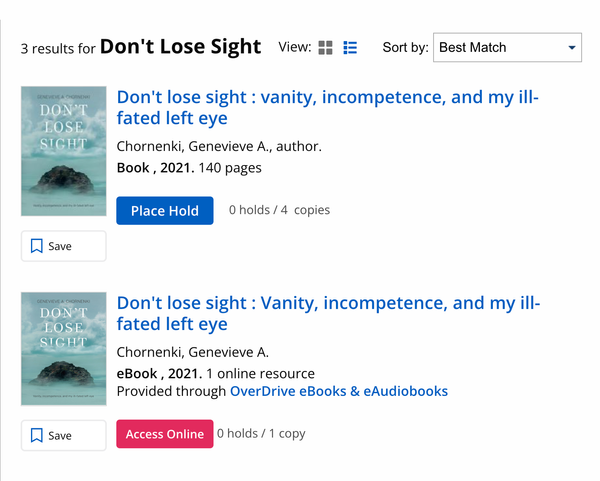Image resolution: width=600 pixels, height=481 pixels.
Task: Open eBook Don't lose sight title link
Action: coord(328,313)
